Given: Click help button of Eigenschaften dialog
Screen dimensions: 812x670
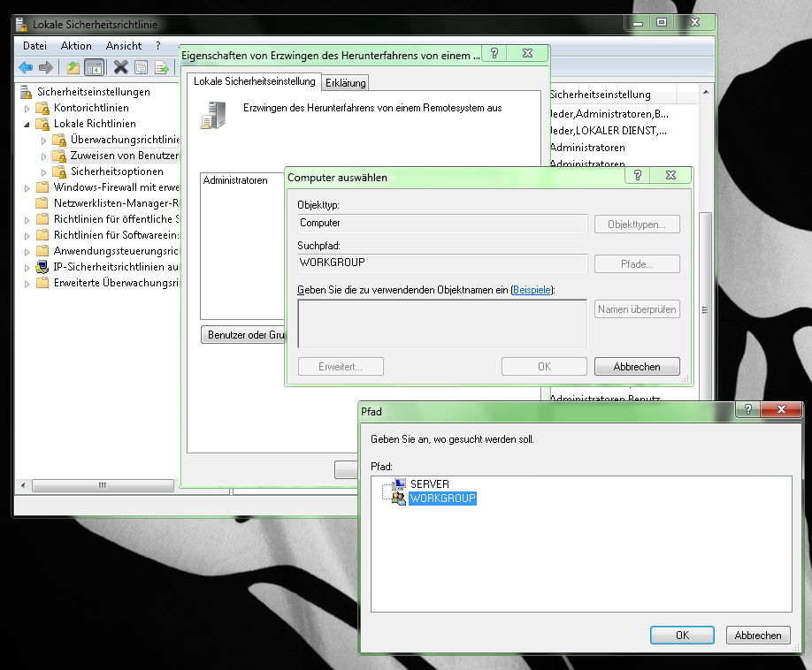Looking at the screenshot, I should click(x=494, y=53).
